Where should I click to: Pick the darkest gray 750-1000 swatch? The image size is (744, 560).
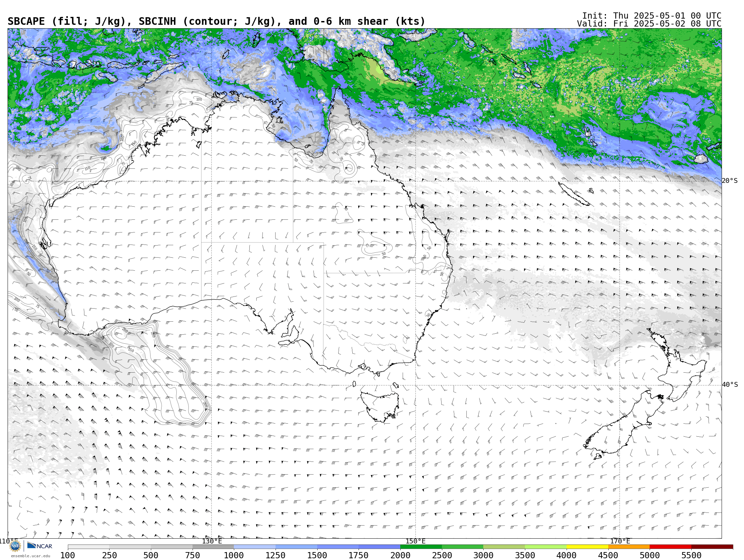click(213, 547)
